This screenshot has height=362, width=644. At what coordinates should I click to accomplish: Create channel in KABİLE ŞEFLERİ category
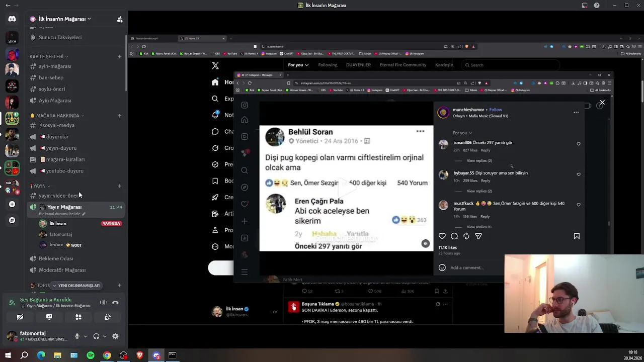tap(119, 57)
